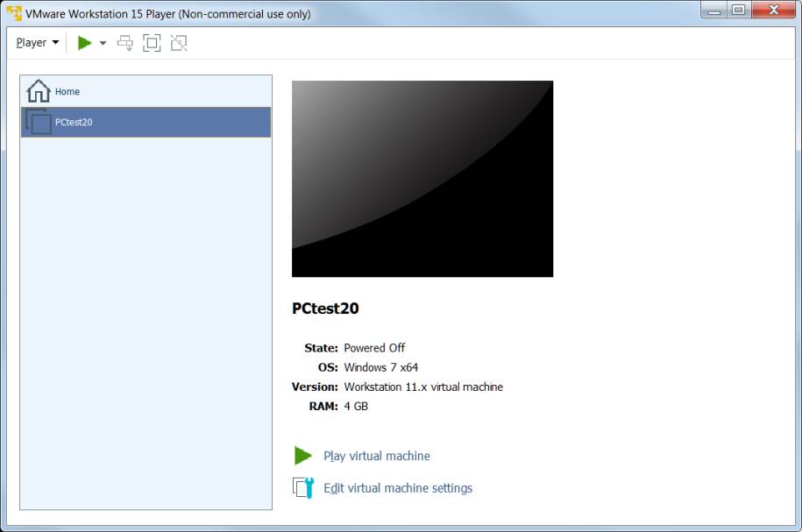
Task: Click Send Ctrl+Alt+Del toolbar icon
Action: pos(125,43)
